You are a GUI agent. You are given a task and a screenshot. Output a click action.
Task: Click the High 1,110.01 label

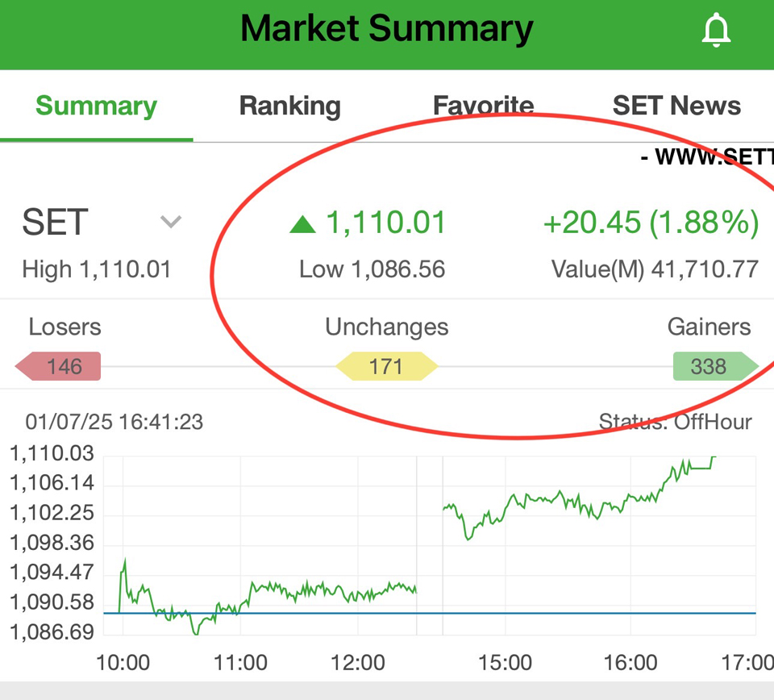tap(97, 270)
